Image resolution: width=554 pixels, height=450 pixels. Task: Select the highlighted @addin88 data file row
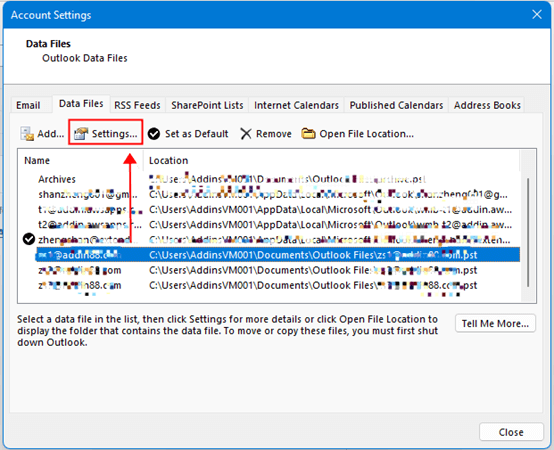pos(277,255)
